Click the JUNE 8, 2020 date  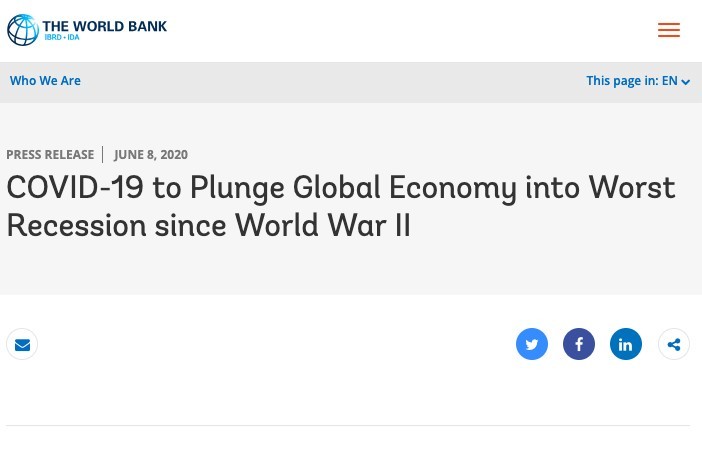click(151, 154)
